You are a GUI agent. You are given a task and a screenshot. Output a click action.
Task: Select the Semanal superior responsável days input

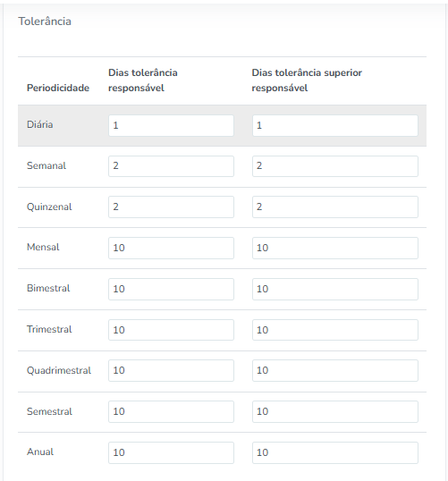(335, 166)
